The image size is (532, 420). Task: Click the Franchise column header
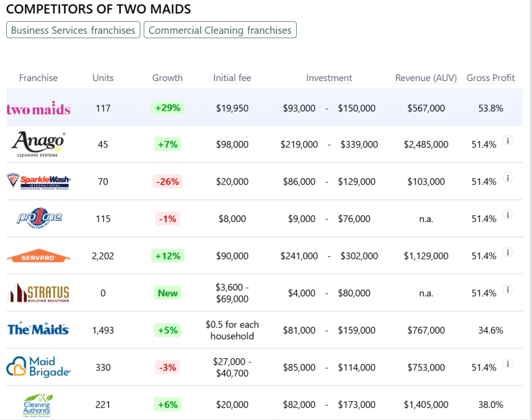pos(38,78)
